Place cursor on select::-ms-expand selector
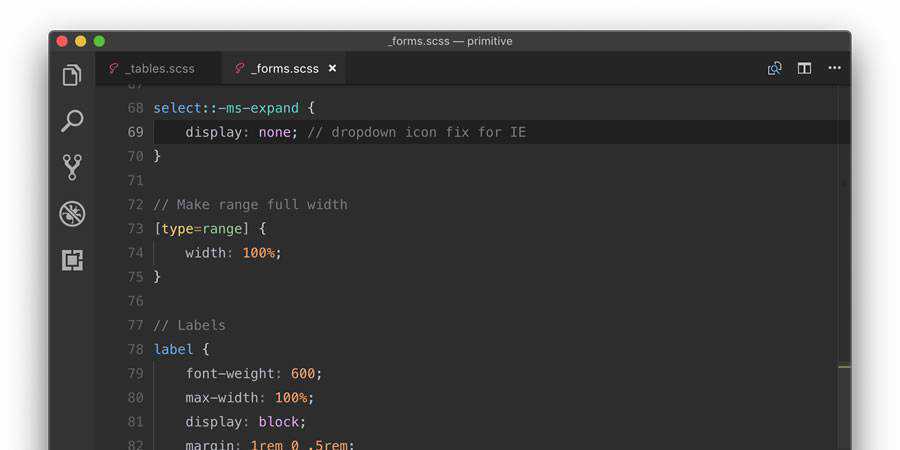 tap(225, 108)
